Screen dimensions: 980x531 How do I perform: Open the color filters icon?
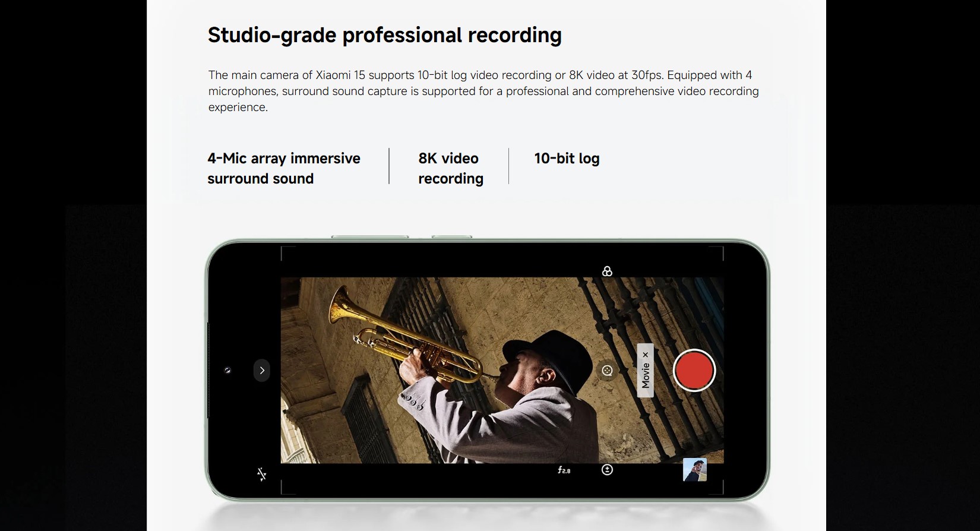pos(607,271)
